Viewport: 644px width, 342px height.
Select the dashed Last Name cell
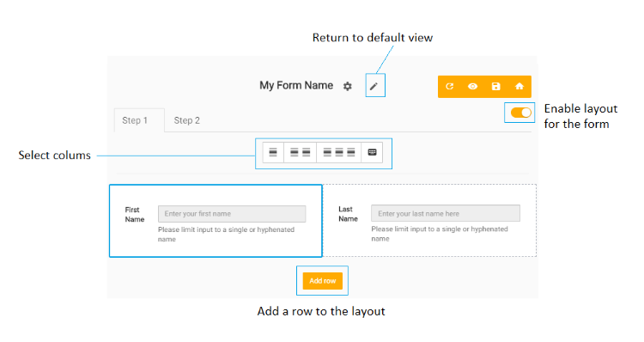[429, 220]
